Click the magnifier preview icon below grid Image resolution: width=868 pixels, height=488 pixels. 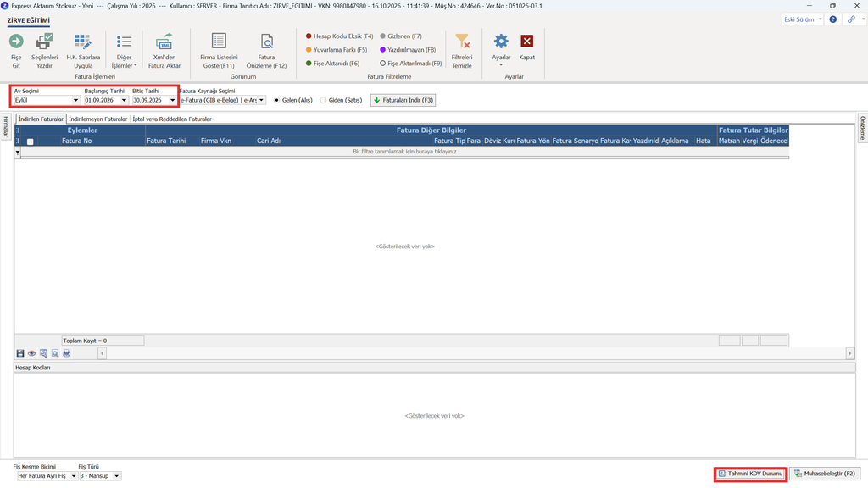[55, 353]
